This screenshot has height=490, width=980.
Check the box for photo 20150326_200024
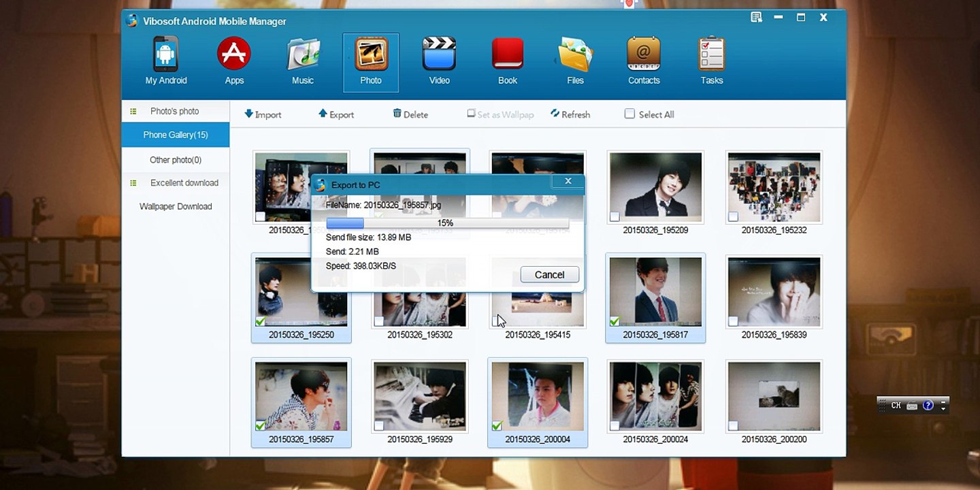615,426
